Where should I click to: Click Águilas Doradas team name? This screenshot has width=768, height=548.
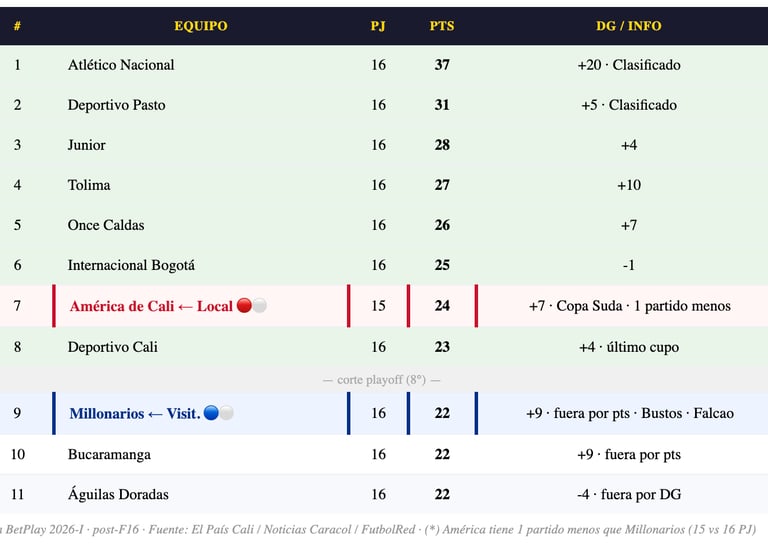click(x=117, y=494)
